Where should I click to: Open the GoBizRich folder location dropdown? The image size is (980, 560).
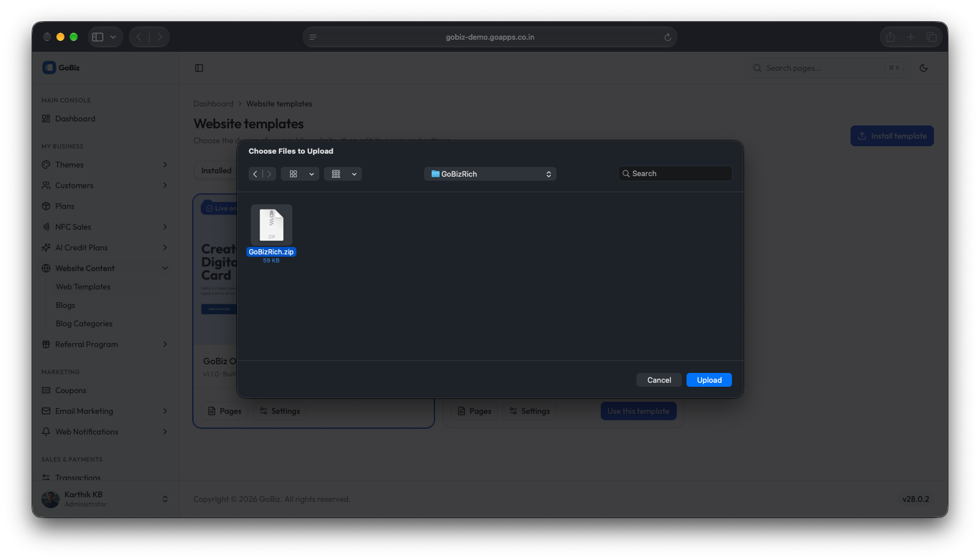(490, 174)
